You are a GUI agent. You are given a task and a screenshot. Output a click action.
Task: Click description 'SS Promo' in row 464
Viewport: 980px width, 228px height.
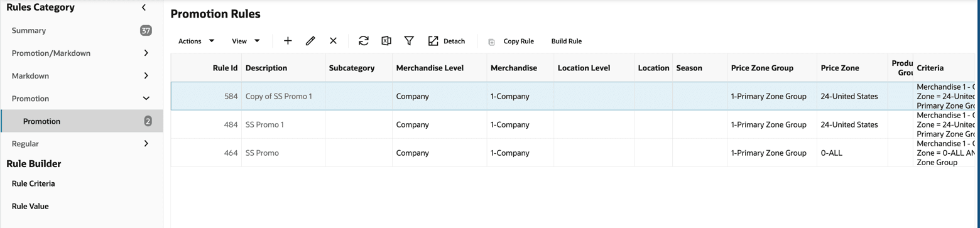coord(262,153)
